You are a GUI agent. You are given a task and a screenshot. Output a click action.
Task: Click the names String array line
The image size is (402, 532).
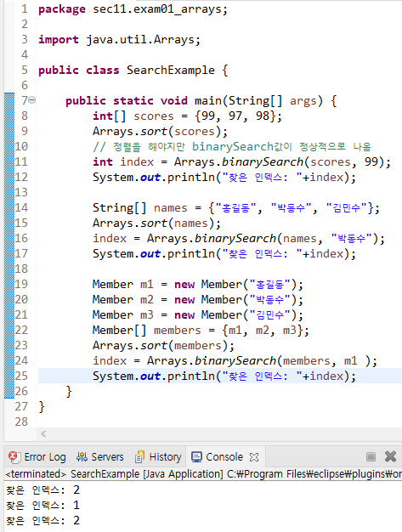pyautogui.click(x=236, y=207)
